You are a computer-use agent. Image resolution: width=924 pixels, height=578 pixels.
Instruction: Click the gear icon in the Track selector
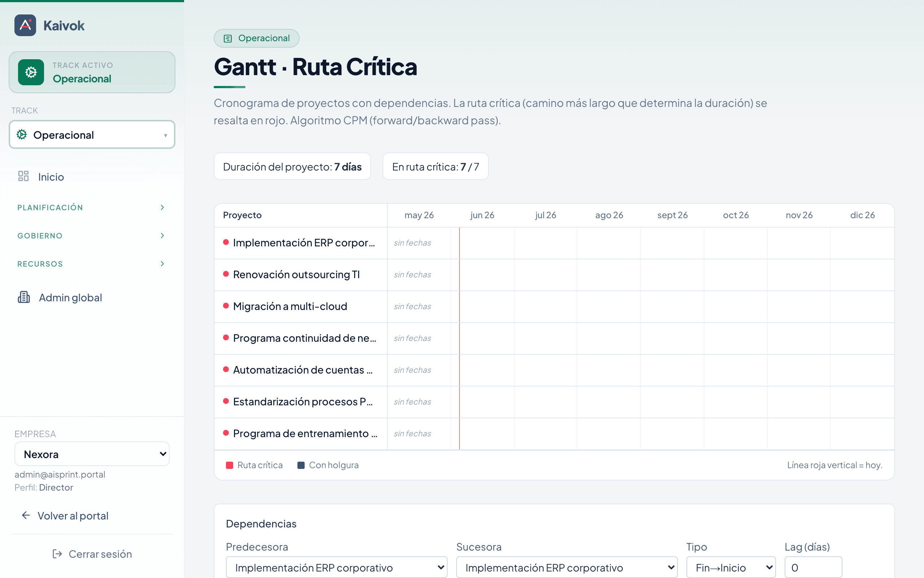tap(22, 134)
